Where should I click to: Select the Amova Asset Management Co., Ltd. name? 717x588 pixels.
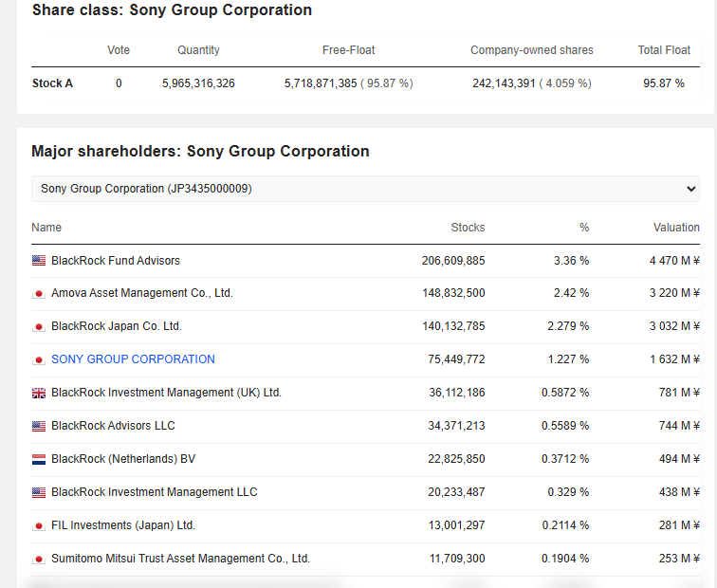(142, 293)
